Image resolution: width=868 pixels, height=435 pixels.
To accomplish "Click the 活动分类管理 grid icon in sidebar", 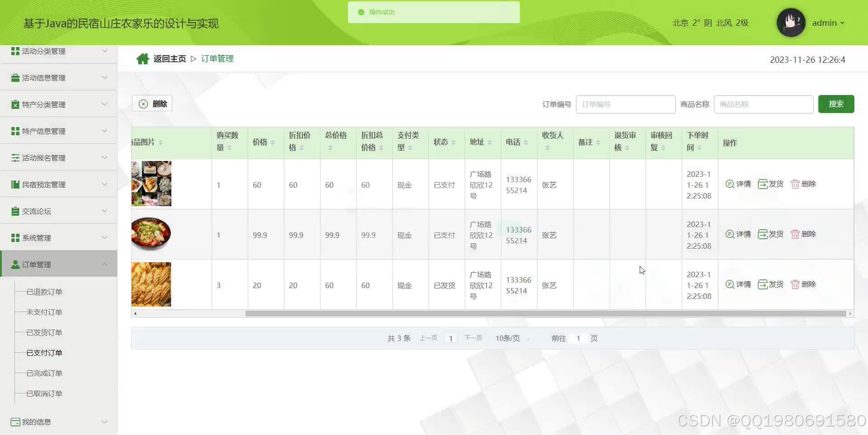I will click(x=15, y=51).
